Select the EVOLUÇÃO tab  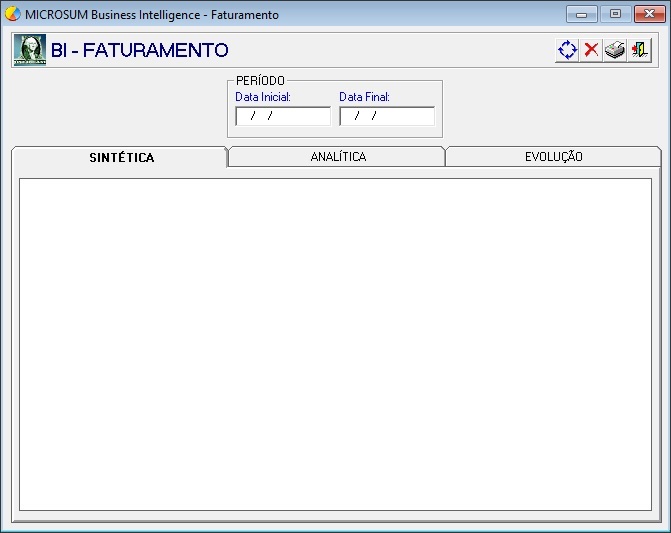[x=554, y=157]
